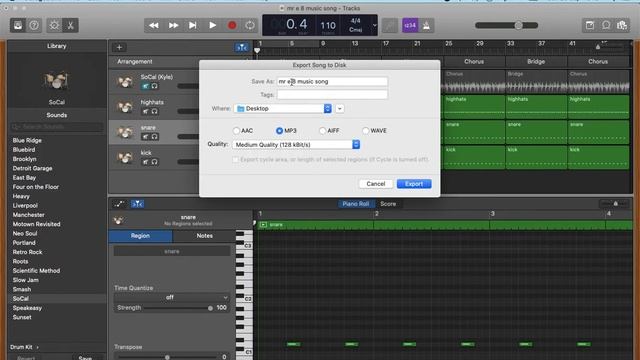
Task: Switch to the Piano Roll tab
Action: 356,204
